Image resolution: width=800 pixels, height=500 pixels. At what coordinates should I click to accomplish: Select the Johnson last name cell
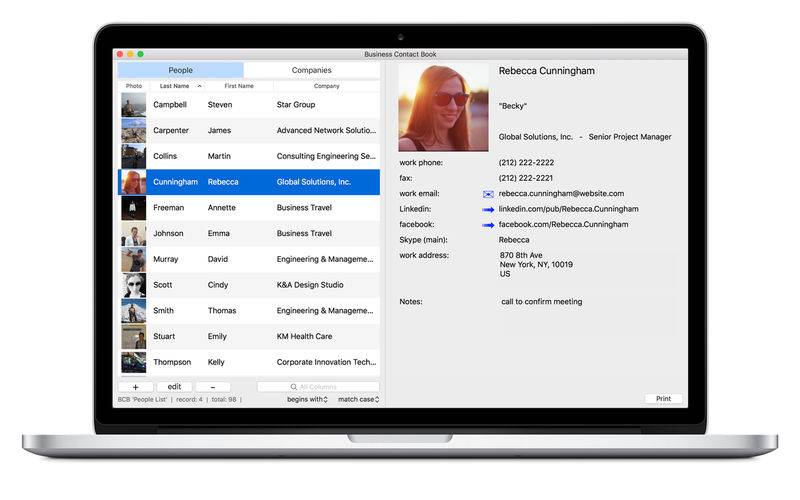point(168,234)
